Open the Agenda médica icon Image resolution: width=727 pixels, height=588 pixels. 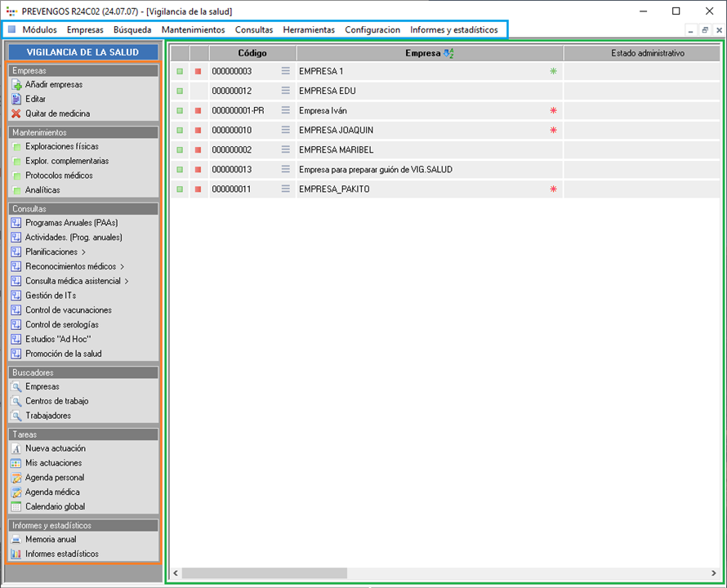[x=16, y=492]
